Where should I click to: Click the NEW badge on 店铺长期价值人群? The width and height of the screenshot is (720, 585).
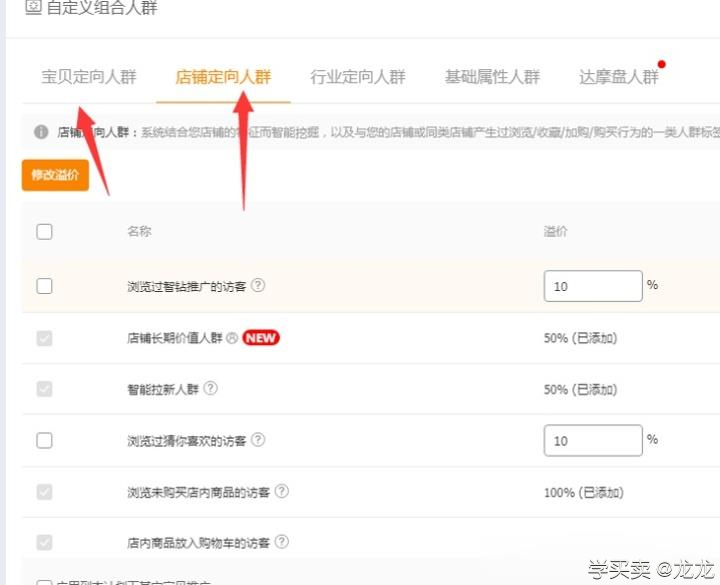(261, 338)
